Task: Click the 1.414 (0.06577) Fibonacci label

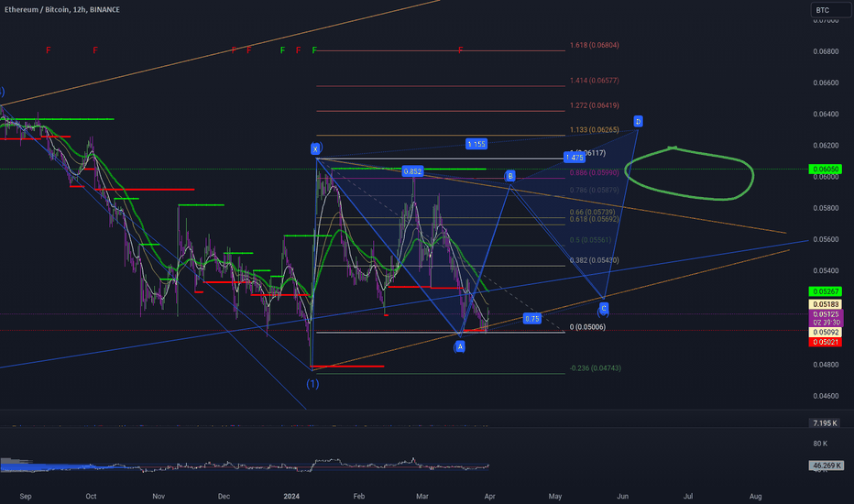Action: [594, 81]
